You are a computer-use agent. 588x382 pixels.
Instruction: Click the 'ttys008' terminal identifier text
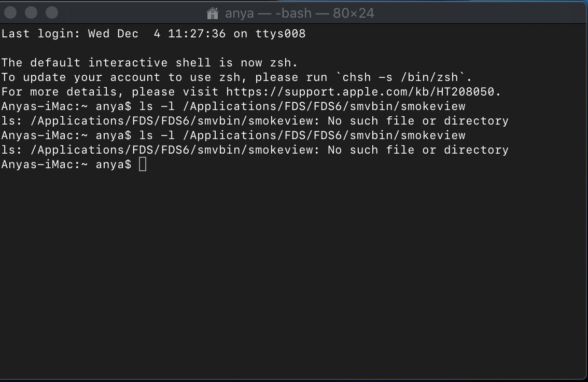(281, 33)
